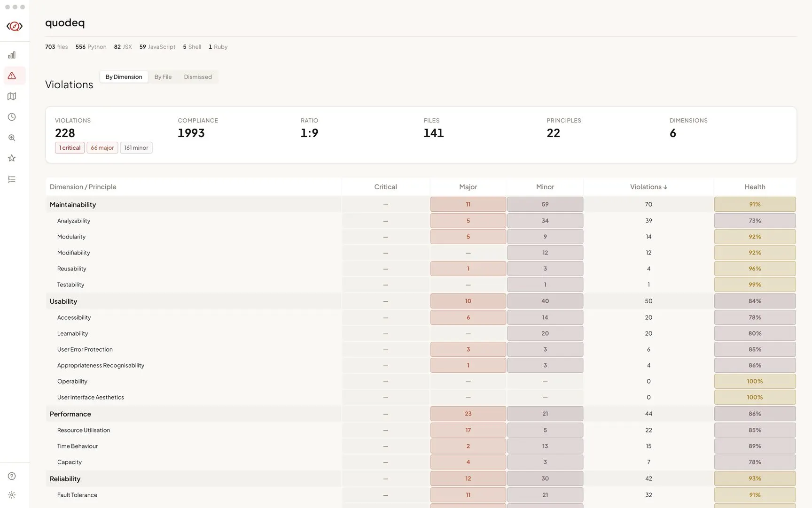Collapse the Maintainability dimension row

point(73,205)
